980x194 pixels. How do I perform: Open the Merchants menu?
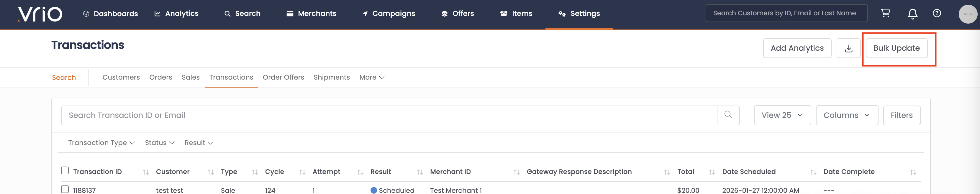[311, 14]
